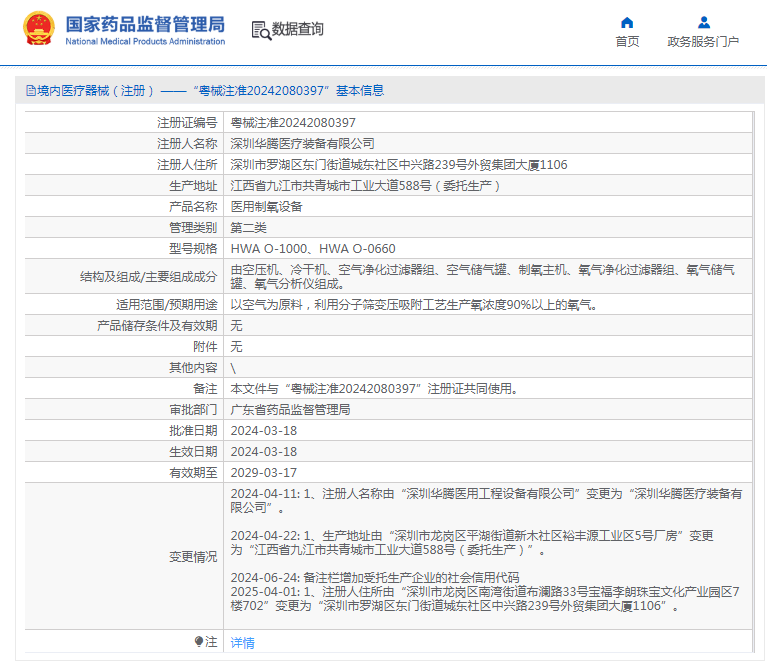Click the 结构及组成/主要组成成分 label

point(148,277)
